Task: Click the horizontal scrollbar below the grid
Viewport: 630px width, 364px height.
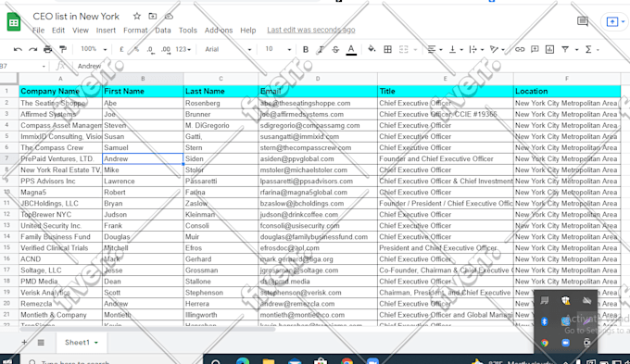Action: [146, 330]
